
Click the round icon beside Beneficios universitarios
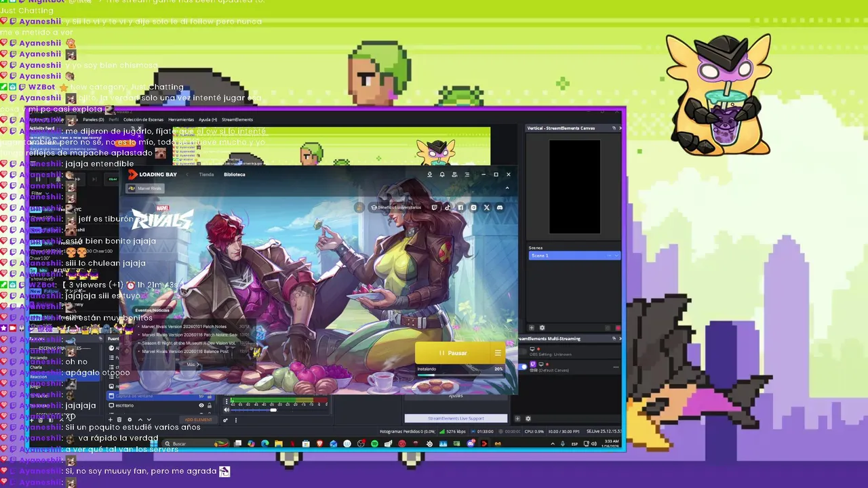click(x=359, y=207)
